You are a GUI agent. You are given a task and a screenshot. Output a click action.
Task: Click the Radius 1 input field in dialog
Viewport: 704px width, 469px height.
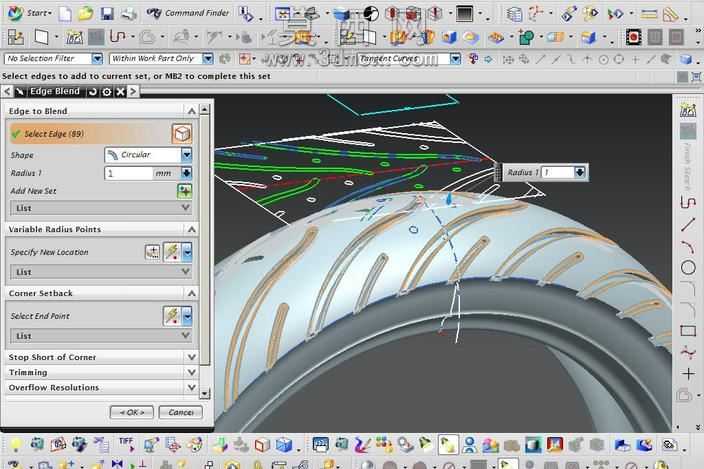(x=128, y=173)
